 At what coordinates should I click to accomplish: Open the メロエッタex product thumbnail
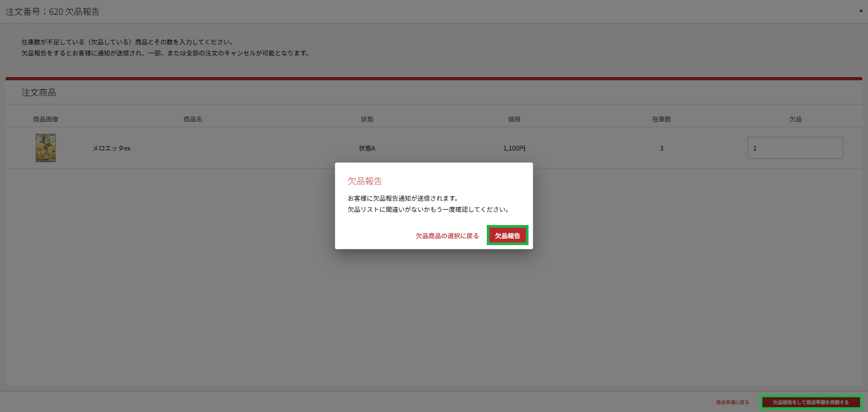click(x=45, y=148)
